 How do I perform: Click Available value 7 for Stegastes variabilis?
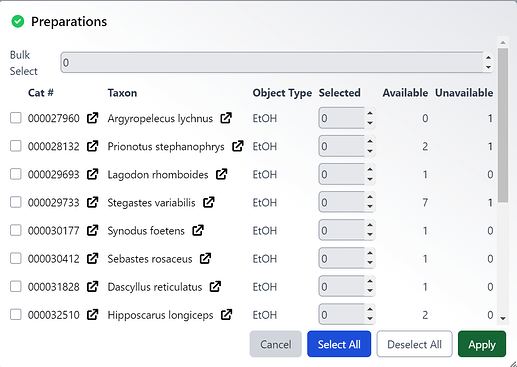click(425, 202)
